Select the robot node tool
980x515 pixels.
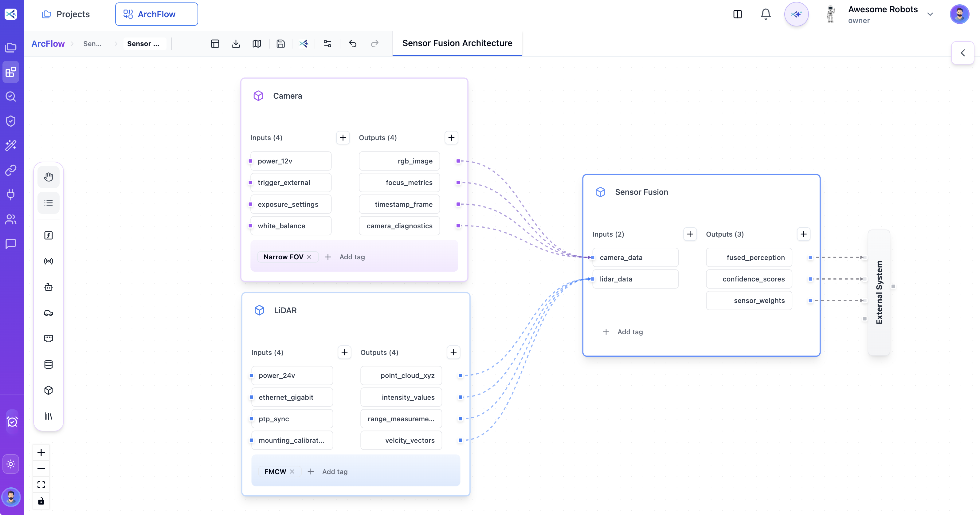pyautogui.click(x=49, y=287)
